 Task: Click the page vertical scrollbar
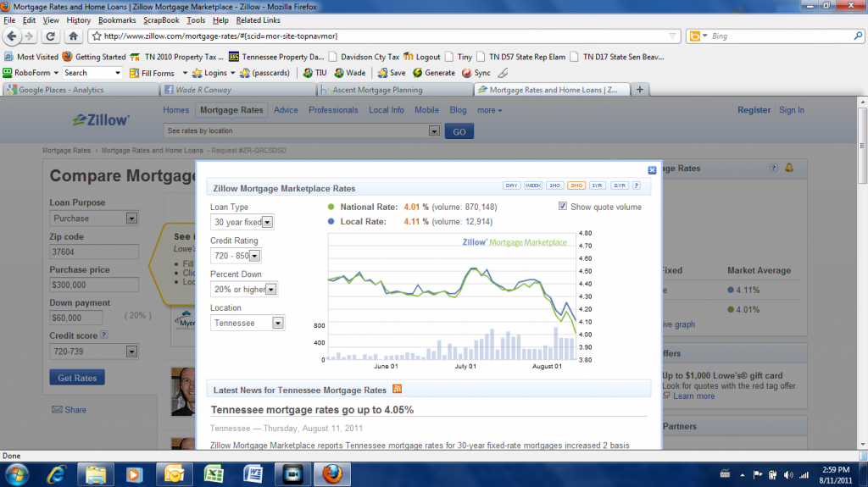click(x=862, y=274)
